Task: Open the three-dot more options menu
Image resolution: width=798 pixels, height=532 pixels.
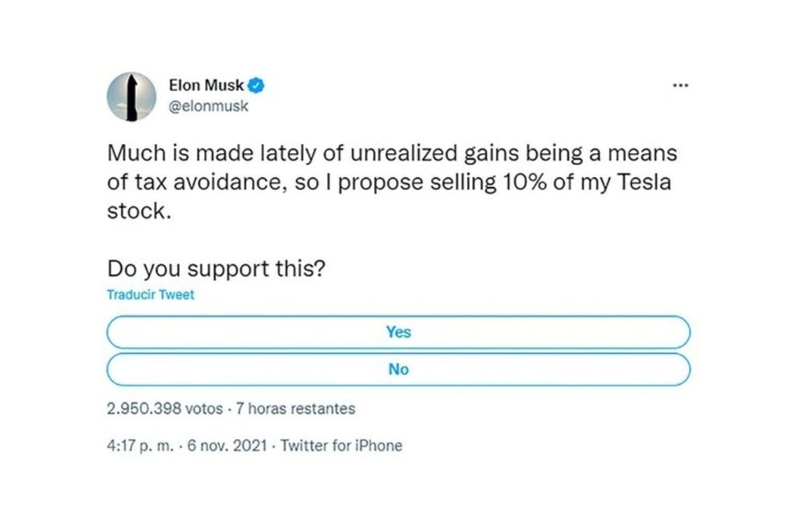Action: (680, 86)
